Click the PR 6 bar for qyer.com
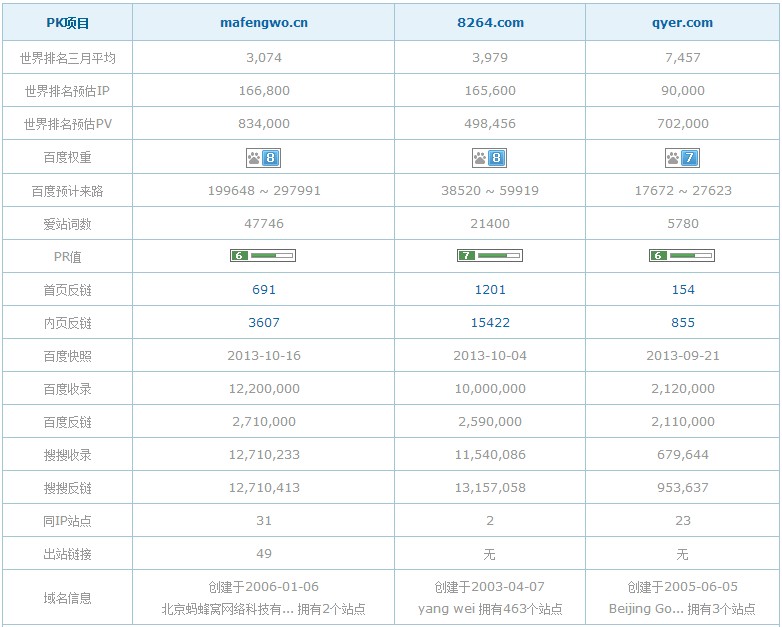Screen dimensions: 782x627 (682, 255)
